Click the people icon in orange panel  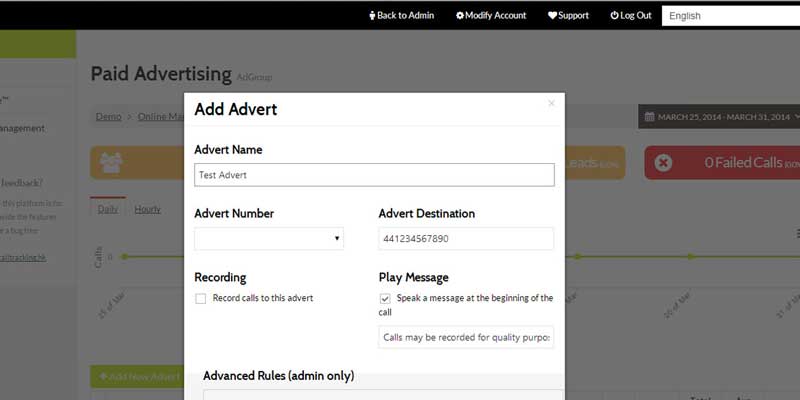pos(111,162)
